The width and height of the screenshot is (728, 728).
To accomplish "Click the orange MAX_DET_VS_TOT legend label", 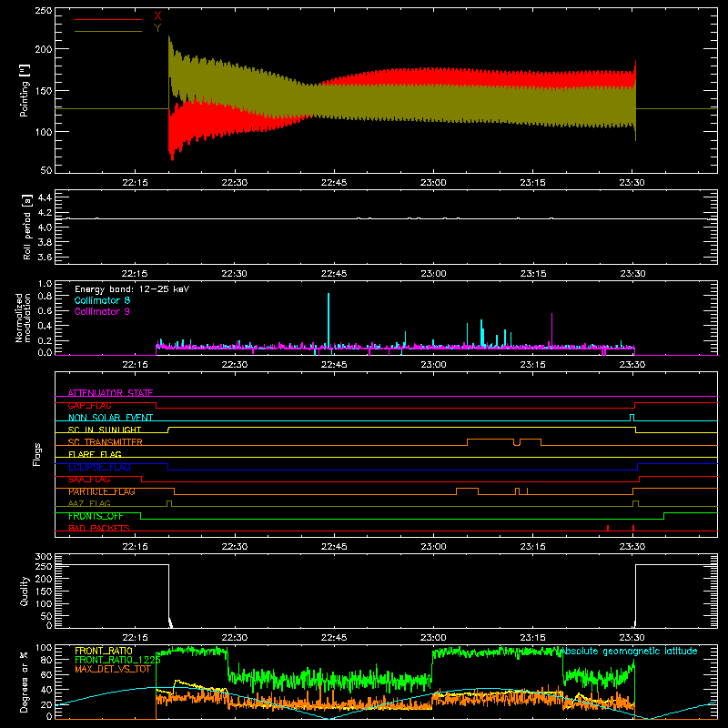I will (x=113, y=669).
